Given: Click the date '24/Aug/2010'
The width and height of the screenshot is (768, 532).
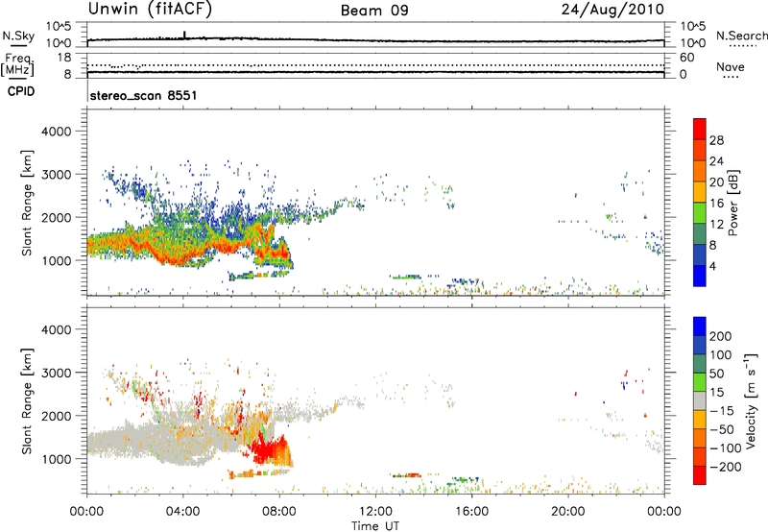Looking at the screenshot, I should coord(612,10).
